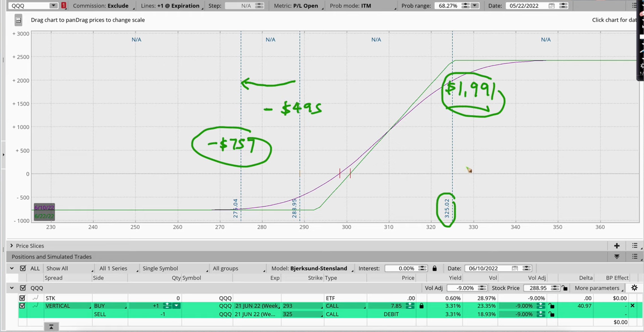This screenshot has height=332, width=644.
Task: Click the Interest 0.00% field
Action: [x=401, y=268]
